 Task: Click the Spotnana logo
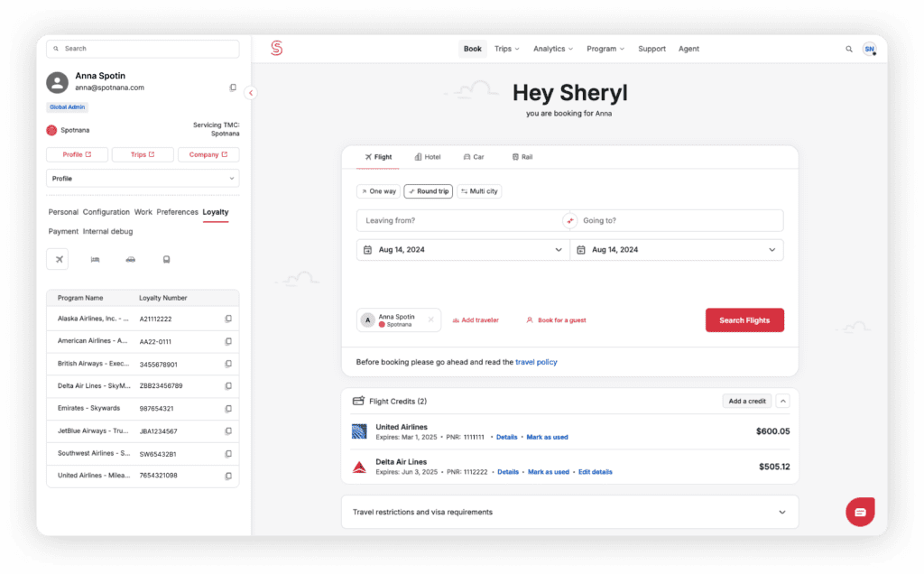click(x=277, y=48)
